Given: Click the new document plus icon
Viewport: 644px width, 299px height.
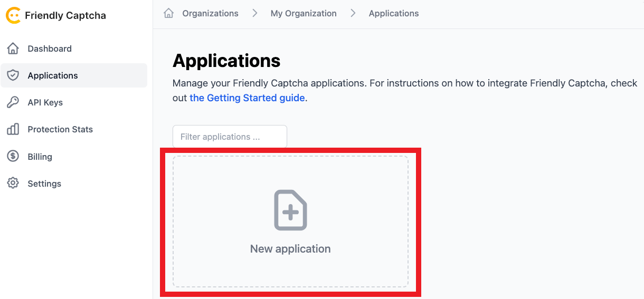Looking at the screenshot, I should (290, 210).
